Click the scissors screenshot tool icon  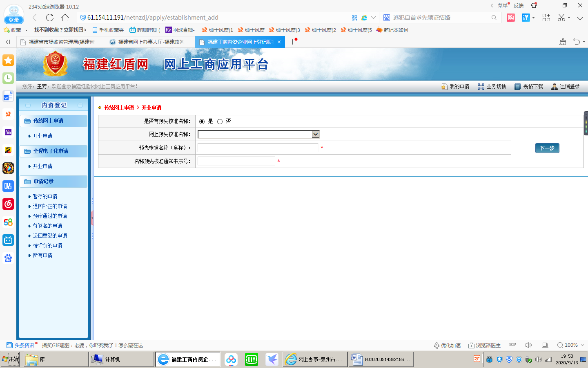click(x=561, y=18)
